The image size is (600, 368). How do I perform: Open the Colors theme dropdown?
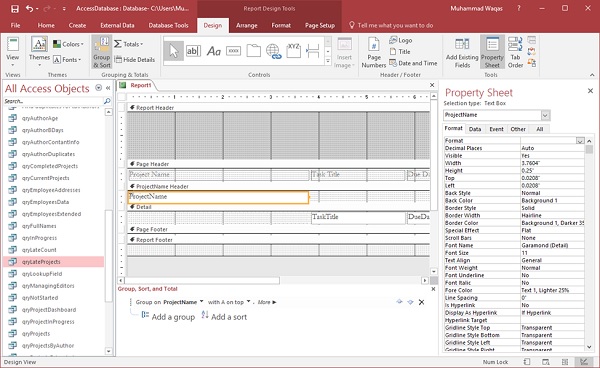[68, 44]
